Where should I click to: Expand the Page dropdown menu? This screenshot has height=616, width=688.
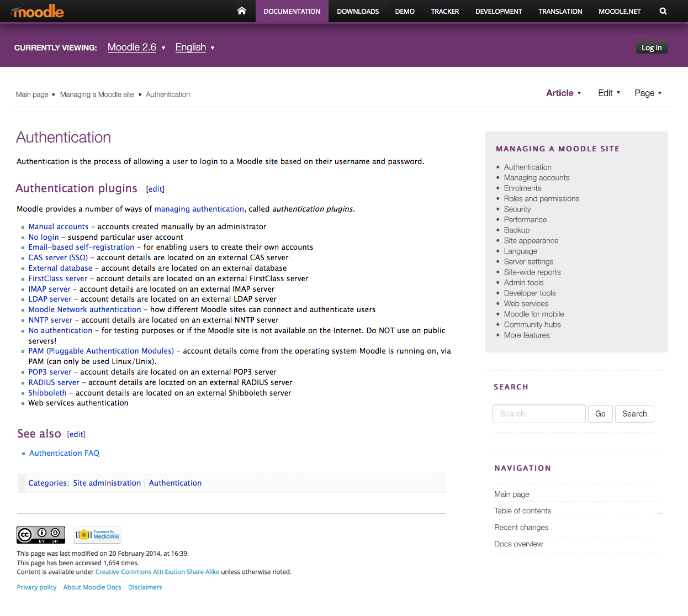point(648,93)
